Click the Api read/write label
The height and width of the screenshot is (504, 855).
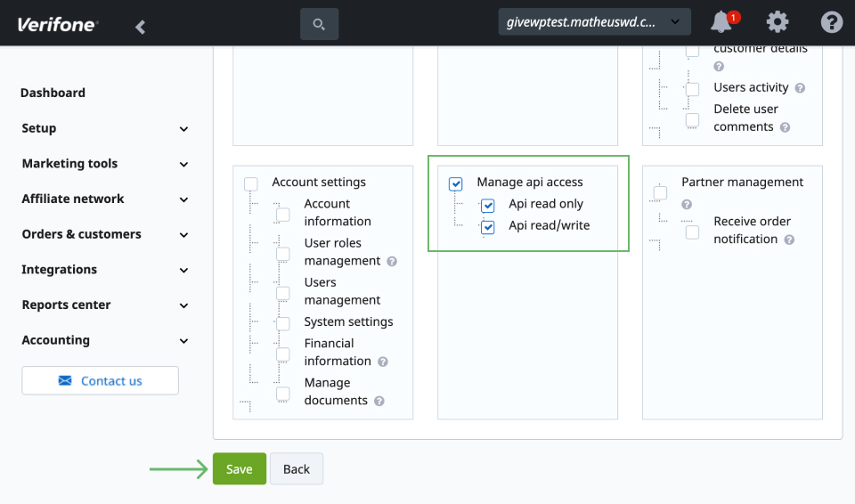point(550,225)
